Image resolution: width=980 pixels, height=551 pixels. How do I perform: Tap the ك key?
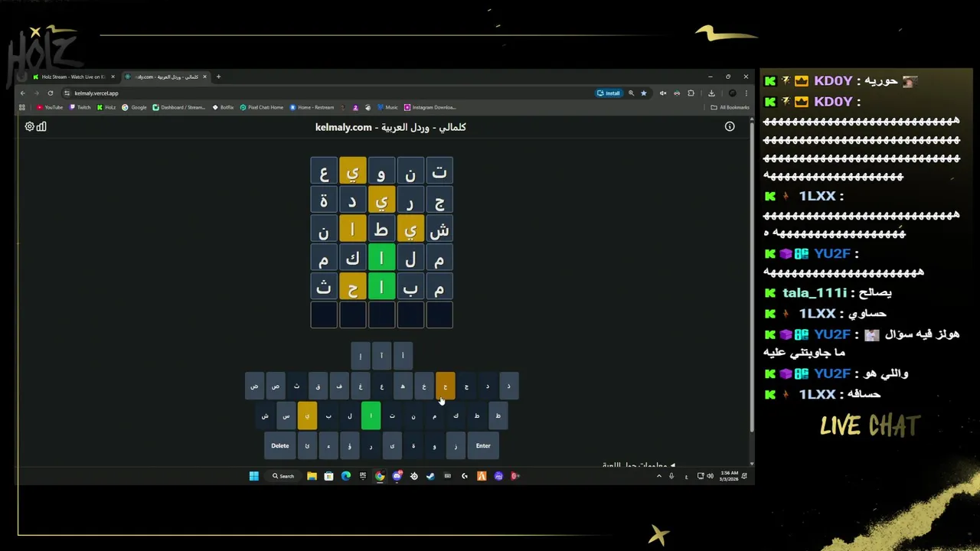(x=456, y=416)
